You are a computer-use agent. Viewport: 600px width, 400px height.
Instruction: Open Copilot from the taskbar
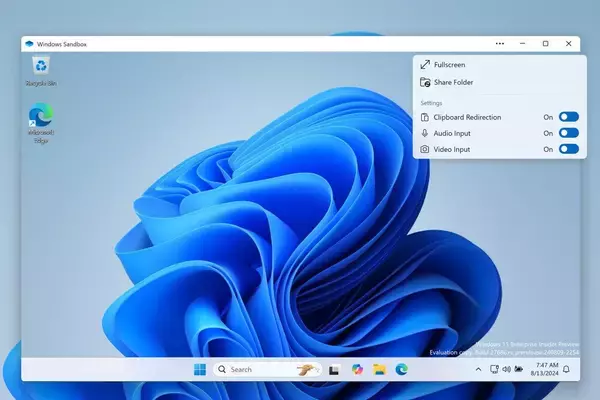[357, 369]
